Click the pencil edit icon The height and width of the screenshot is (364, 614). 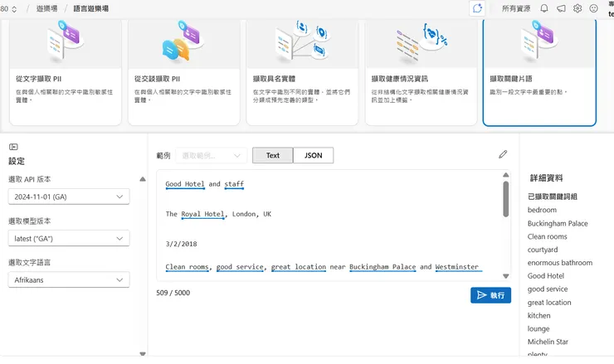click(503, 154)
